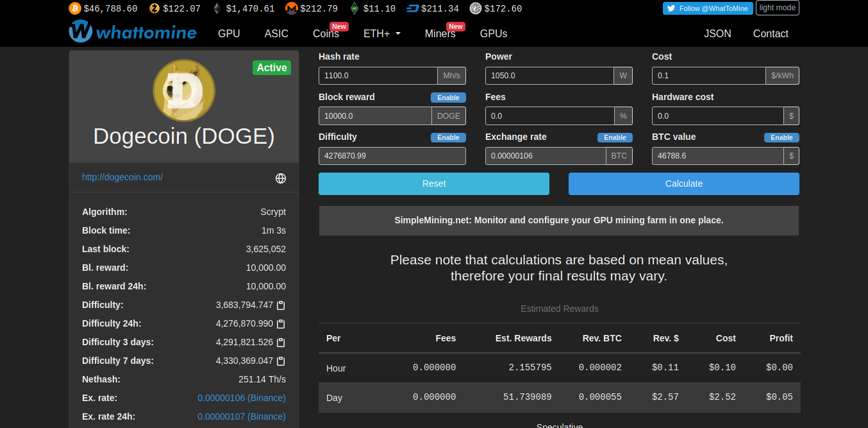Click the Monero $212.79 ticker icon

pos(291,8)
